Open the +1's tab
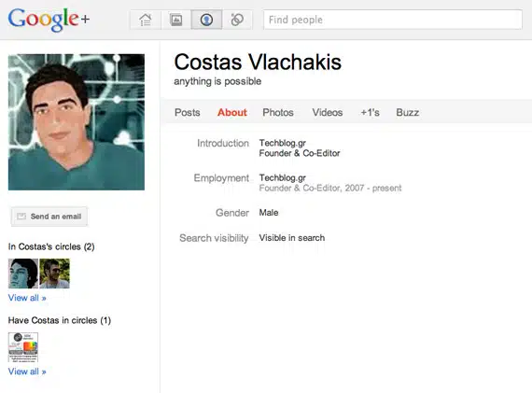The height and width of the screenshot is (393, 532). (x=370, y=112)
